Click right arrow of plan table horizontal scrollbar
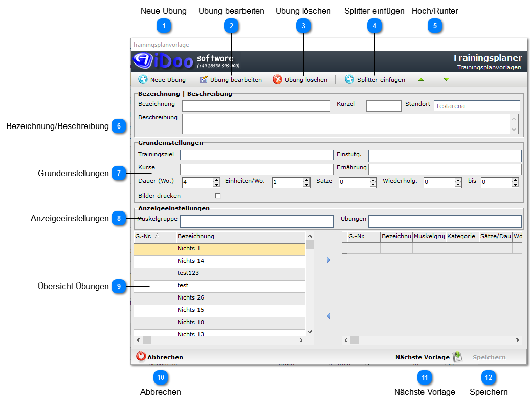 click(x=517, y=340)
